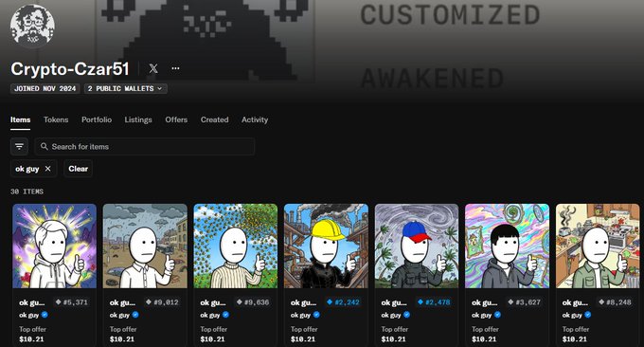The height and width of the screenshot is (347, 644).
Task: Open the three-dot more options menu
Action: (175, 68)
